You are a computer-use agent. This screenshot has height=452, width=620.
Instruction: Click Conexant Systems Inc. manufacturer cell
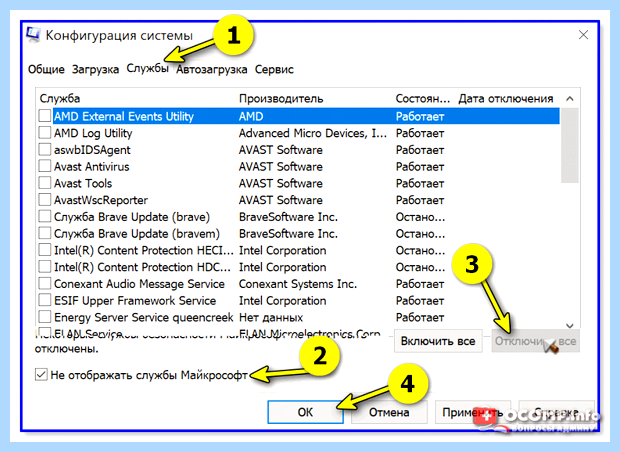coord(298,284)
